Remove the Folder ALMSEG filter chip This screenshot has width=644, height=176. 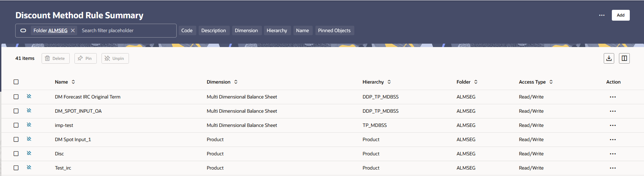click(x=73, y=30)
